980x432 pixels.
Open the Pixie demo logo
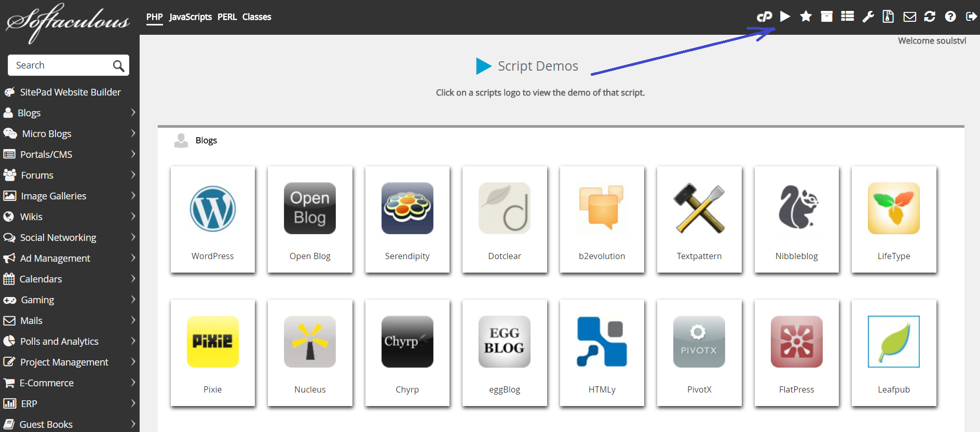click(x=213, y=342)
